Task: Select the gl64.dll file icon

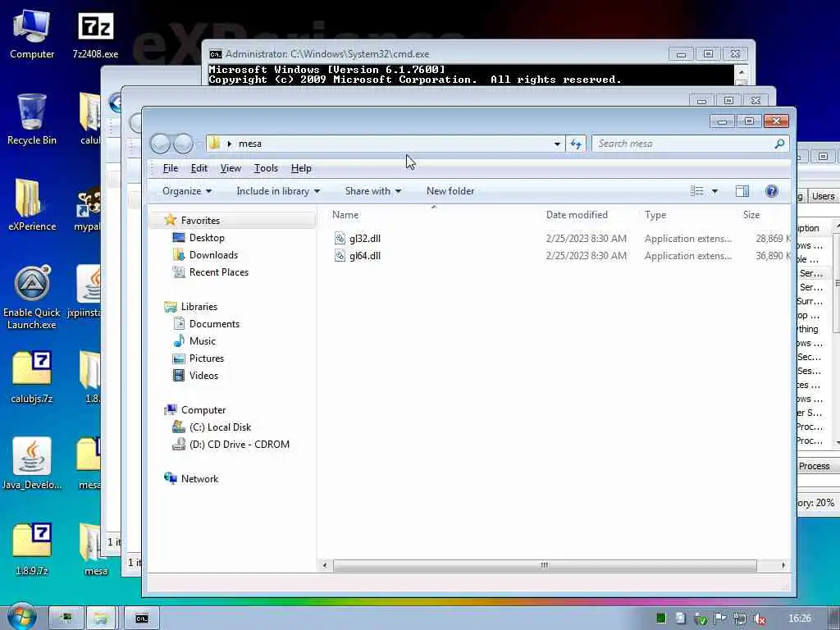Action: click(x=340, y=256)
